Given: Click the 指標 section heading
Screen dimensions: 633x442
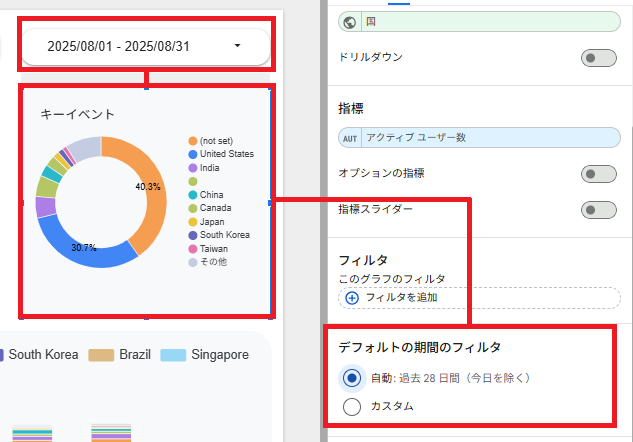Looking at the screenshot, I should [x=351, y=109].
